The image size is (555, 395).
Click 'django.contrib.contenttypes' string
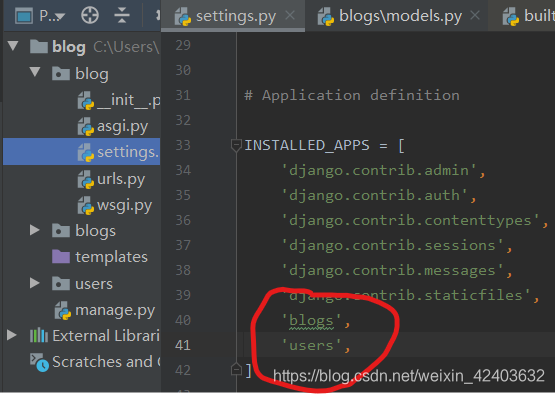tap(411, 220)
